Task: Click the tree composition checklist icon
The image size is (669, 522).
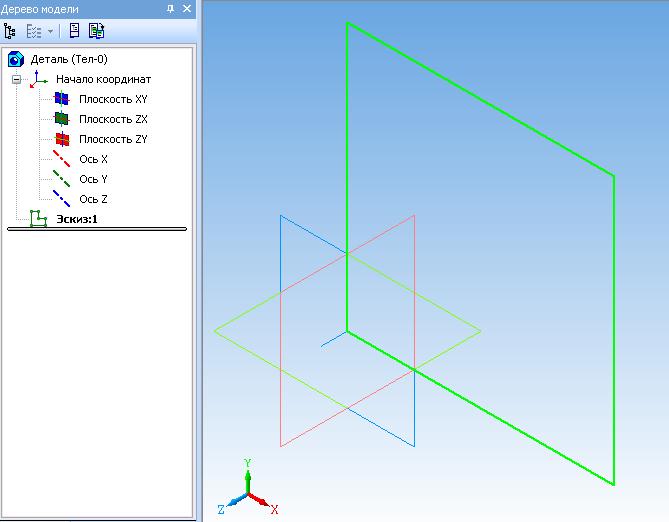Action: click(34, 31)
